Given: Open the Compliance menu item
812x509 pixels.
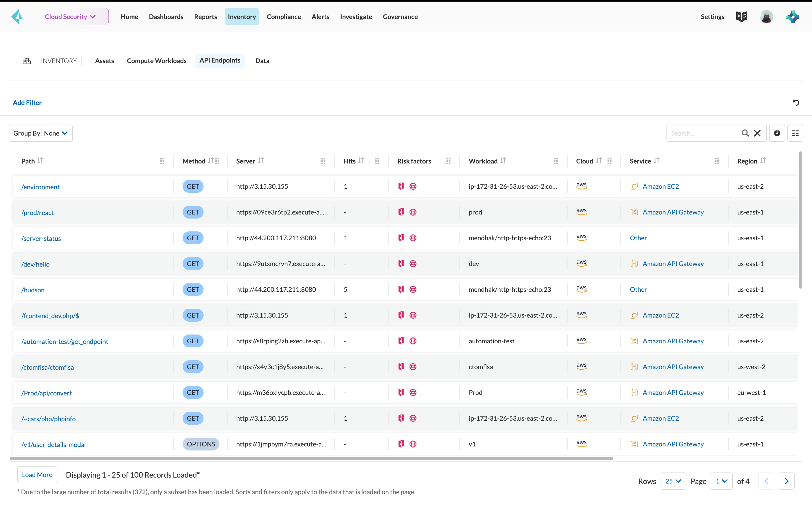Looking at the screenshot, I should 284,16.
